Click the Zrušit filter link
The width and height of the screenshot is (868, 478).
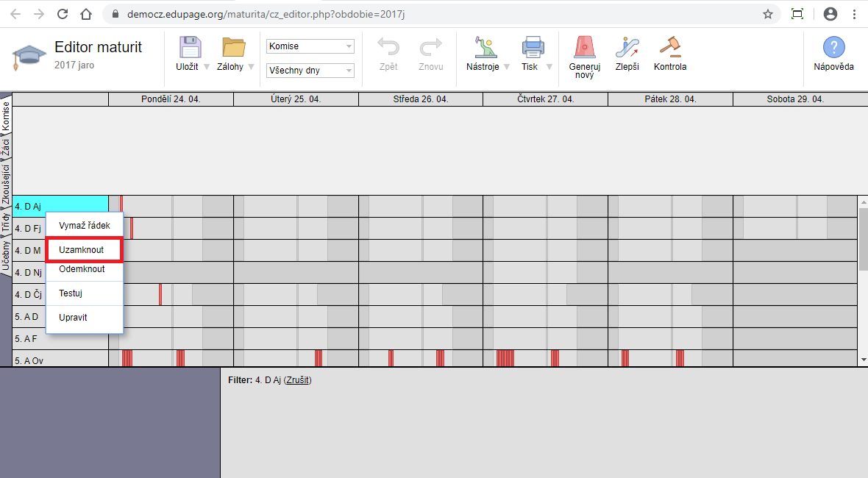tap(297, 380)
